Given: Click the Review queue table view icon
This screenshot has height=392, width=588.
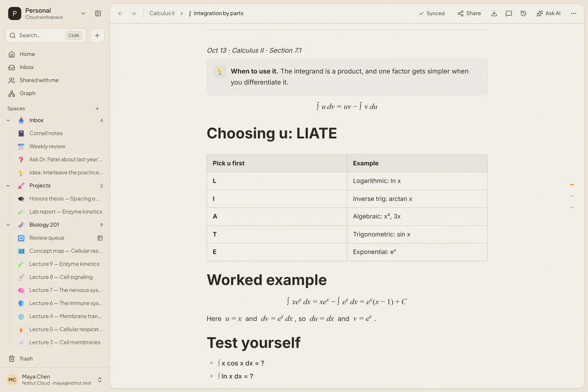Looking at the screenshot, I should point(100,238).
